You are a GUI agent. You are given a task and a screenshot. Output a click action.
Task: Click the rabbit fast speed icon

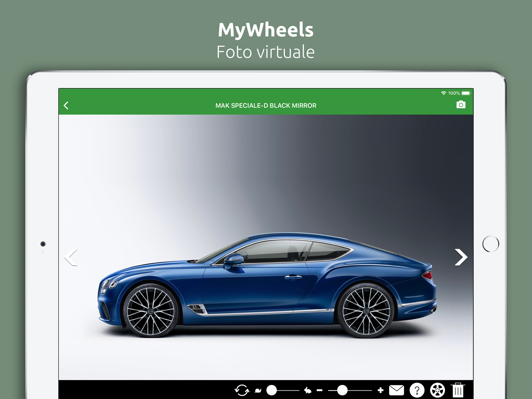(308, 390)
